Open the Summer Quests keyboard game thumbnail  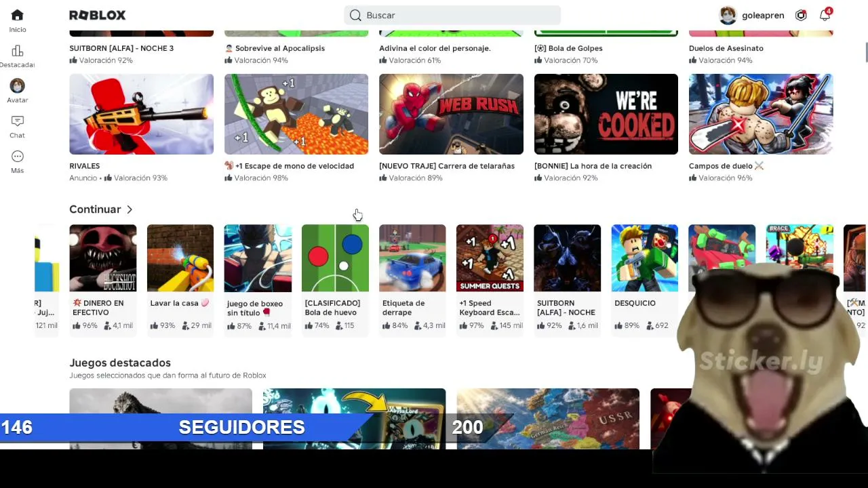(x=490, y=258)
